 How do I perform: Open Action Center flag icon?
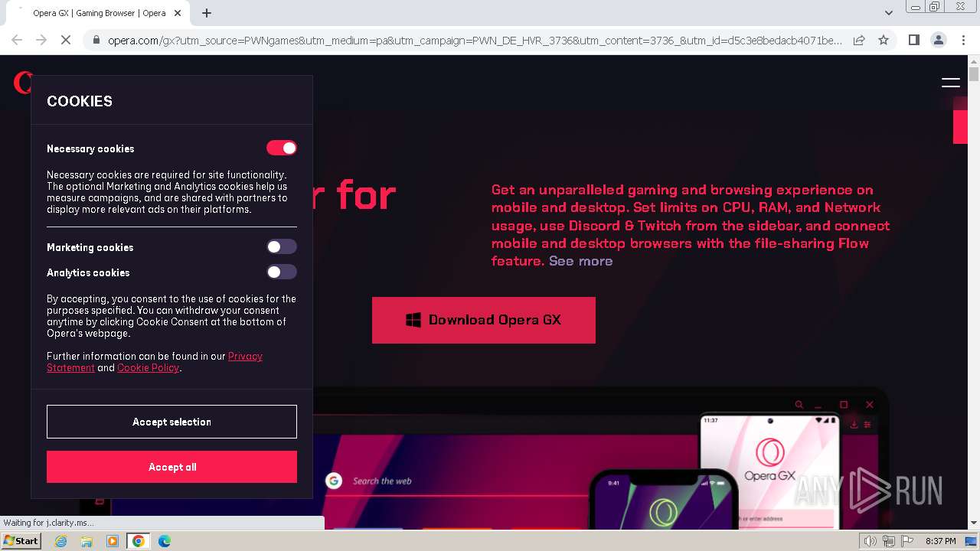pyautogui.click(x=906, y=541)
